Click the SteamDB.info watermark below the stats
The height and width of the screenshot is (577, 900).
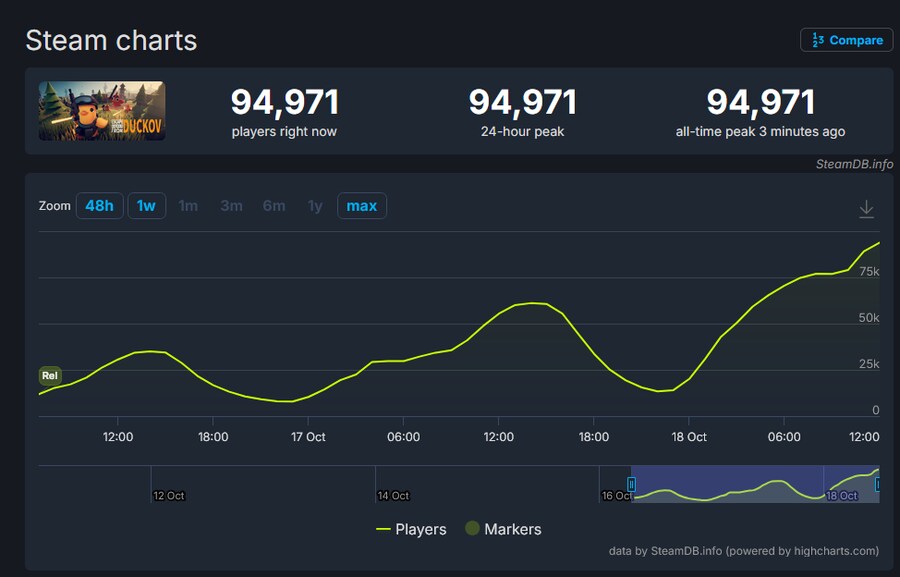point(854,164)
